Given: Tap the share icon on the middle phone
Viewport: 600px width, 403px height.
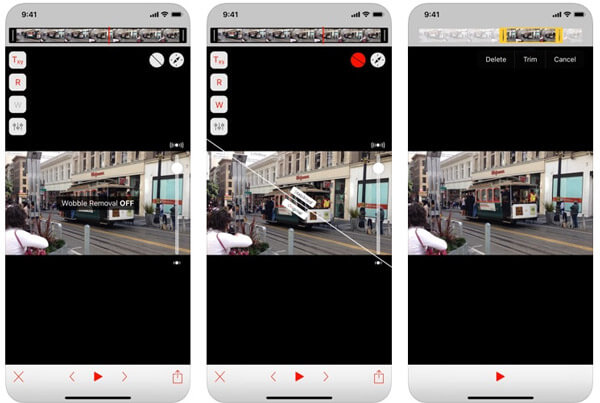Looking at the screenshot, I should point(379,377).
